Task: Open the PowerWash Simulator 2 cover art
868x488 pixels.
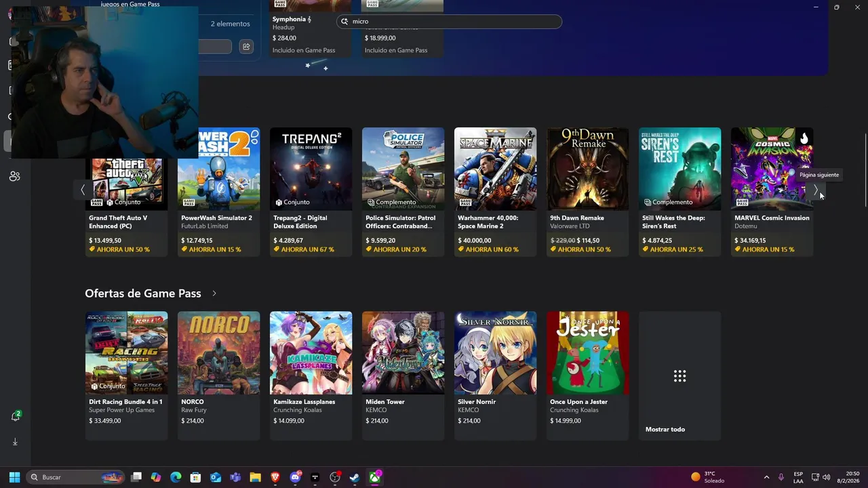Action: tap(218, 169)
